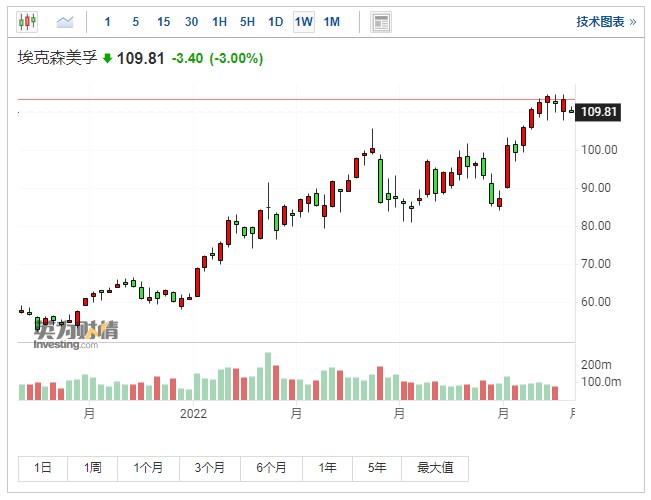Expand the range to 最大值
This screenshot has height=500, width=651.
pyautogui.click(x=435, y=467)
